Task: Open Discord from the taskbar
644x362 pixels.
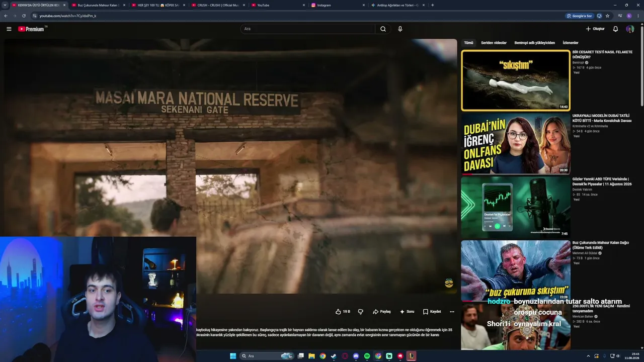Action: [356, 356]
